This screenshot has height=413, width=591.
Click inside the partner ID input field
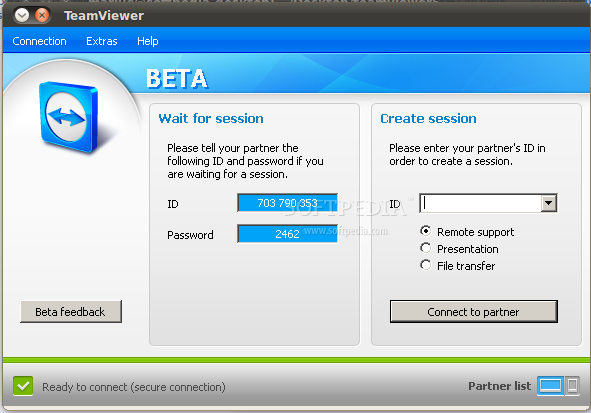481,203
